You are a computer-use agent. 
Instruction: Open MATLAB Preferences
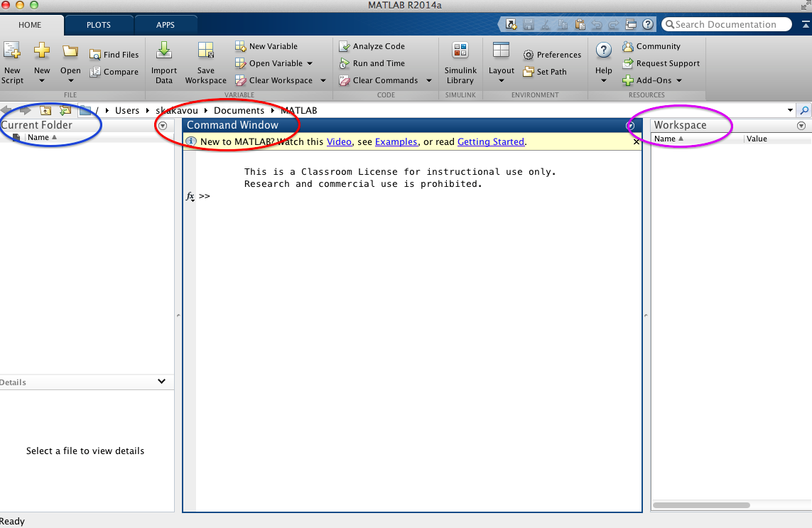click(552, 55)
